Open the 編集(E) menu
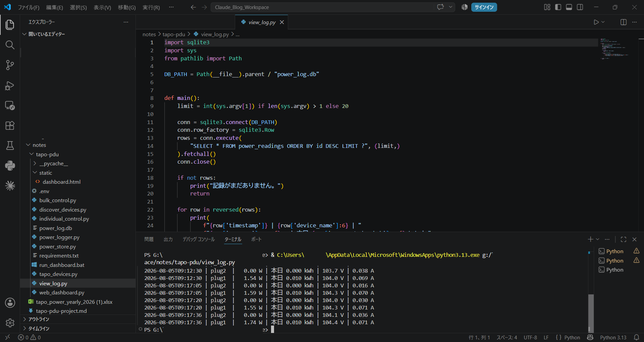The height and width of the screenshot is (342, 644). point(54,7)
